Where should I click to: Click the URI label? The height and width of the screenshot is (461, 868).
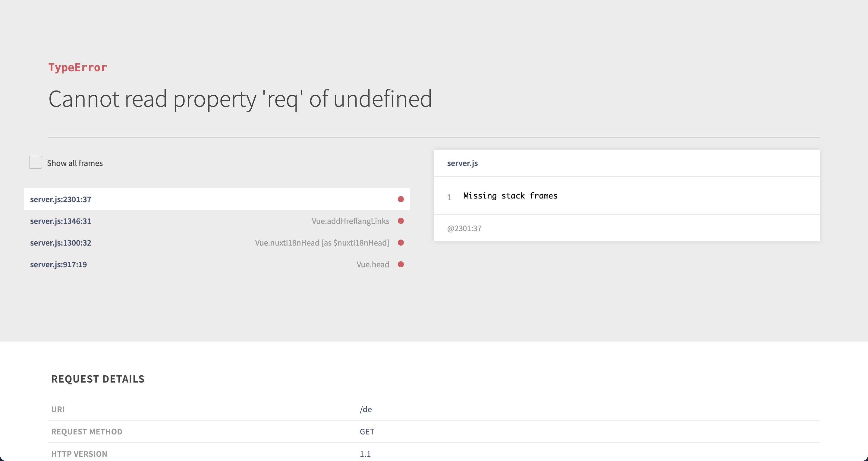click(x=58, y=409)
